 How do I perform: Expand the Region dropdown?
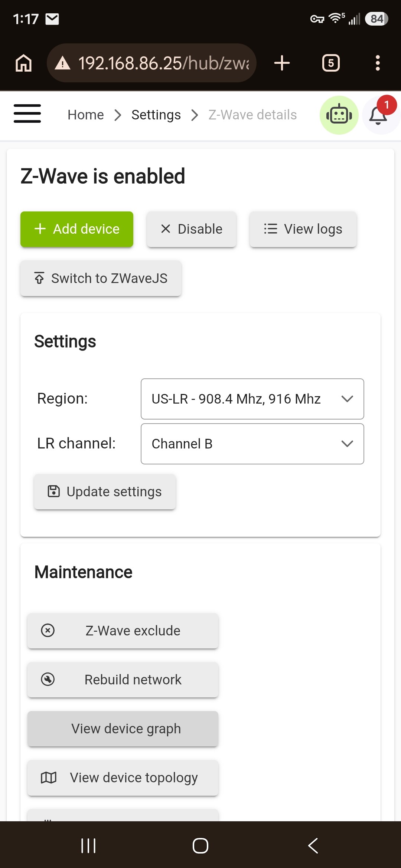[x=252, y=399]
